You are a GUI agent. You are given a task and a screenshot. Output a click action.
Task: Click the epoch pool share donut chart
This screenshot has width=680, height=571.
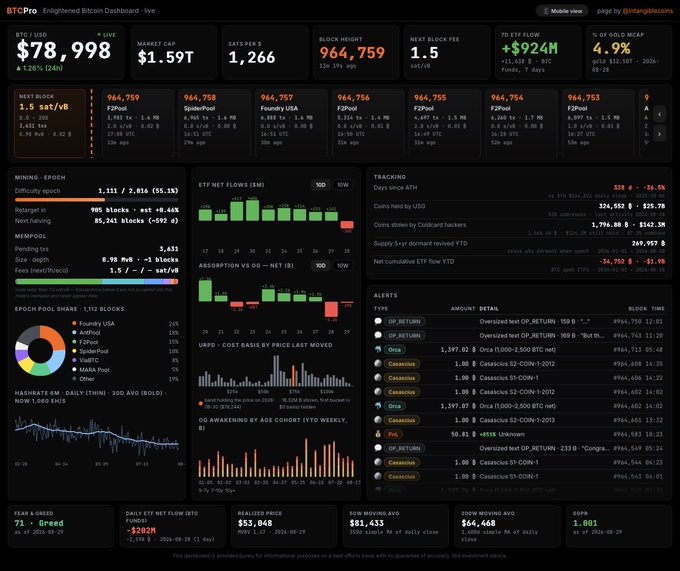pos(40,350)
